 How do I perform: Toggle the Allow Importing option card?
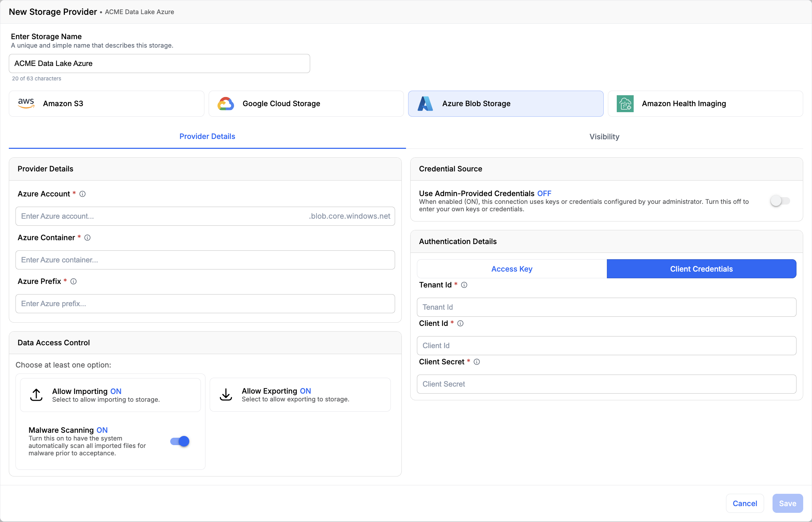pyautogui.click(x=110, y=395)
